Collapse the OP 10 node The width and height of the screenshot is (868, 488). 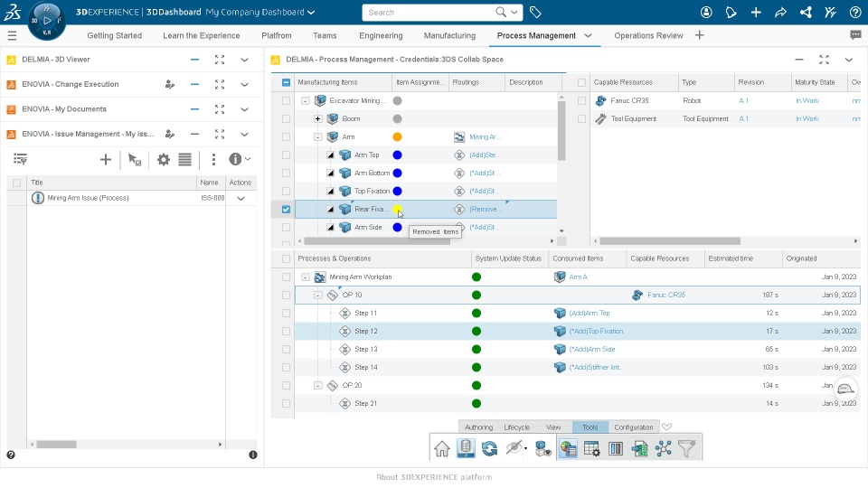click(x=317, y=295)
